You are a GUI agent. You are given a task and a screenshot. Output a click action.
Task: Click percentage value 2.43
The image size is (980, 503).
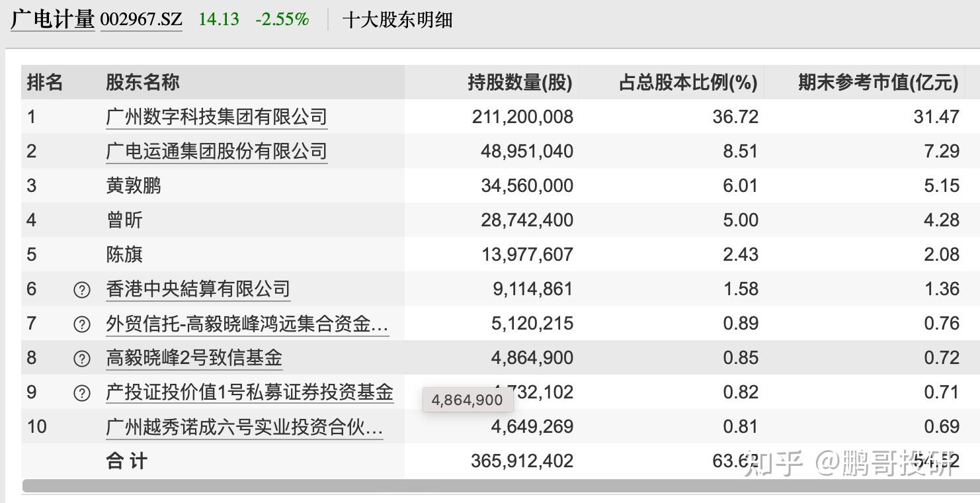pos(741,255)
